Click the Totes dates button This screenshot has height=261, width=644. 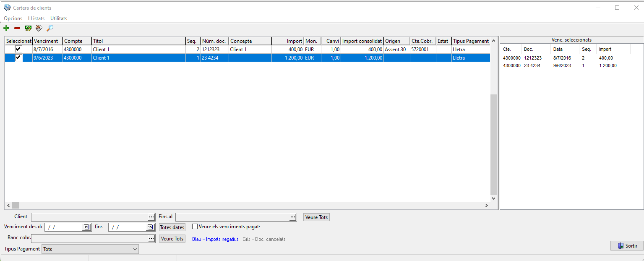(172, 227)
